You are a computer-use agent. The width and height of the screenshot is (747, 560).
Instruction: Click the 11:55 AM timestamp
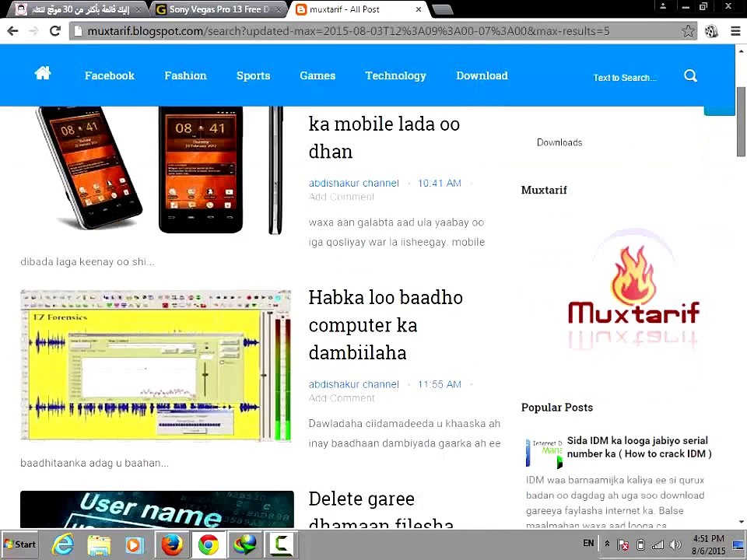439,384
